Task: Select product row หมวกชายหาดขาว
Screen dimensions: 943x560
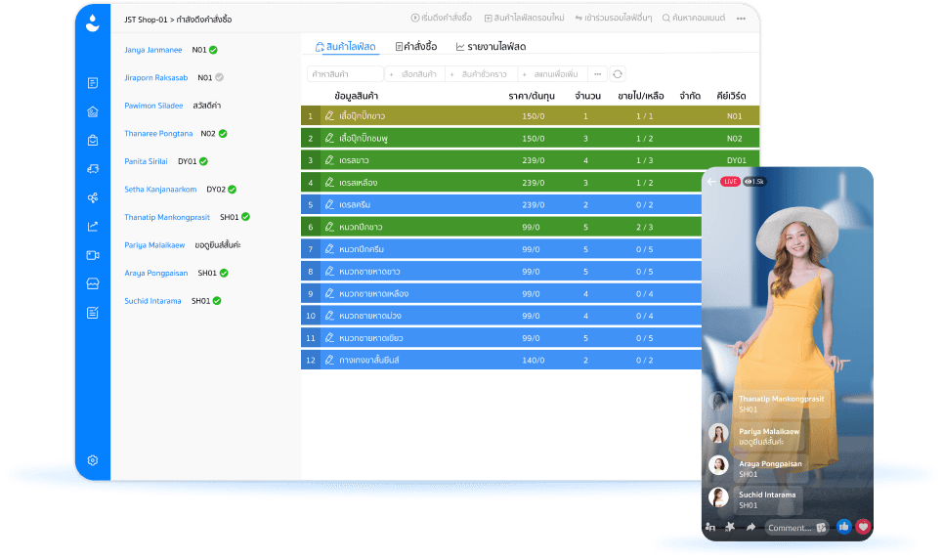Action: 501,272
